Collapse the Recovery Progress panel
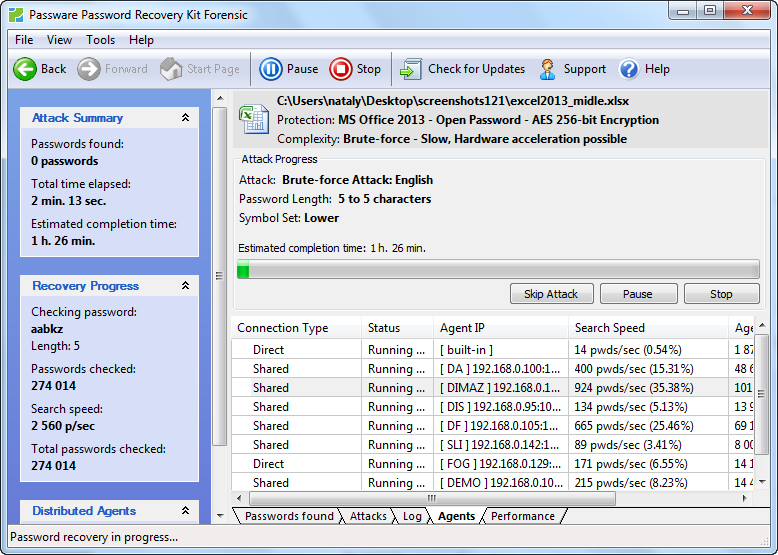This screenshot has height=555, width=778. pos(185,286)
